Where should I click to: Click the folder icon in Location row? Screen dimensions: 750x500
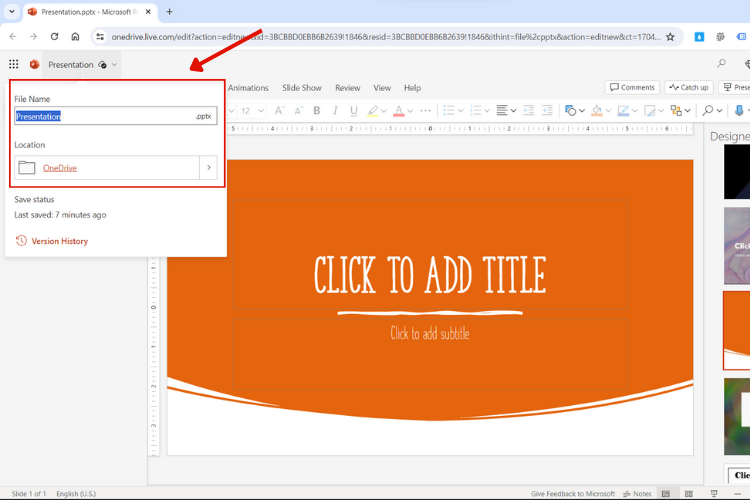(x=27, y=167)
